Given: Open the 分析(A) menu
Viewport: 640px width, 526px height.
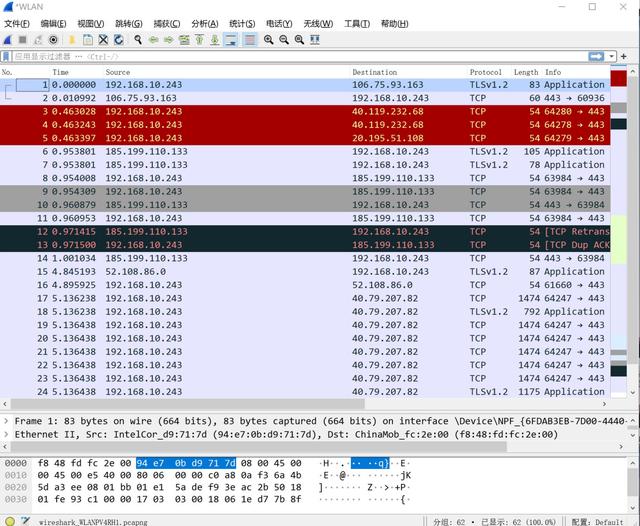Looking at the screenshot, I should 204,23.
